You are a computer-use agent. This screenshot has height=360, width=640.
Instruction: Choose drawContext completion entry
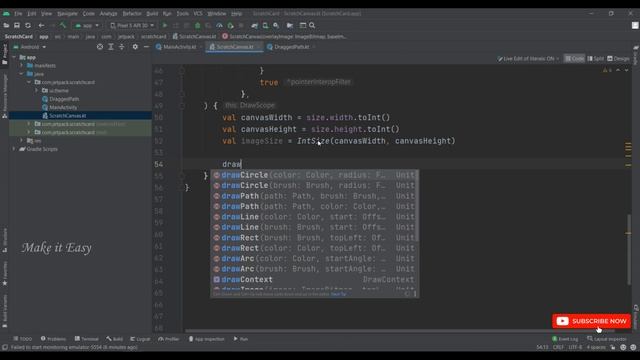(x=314, y=280)
